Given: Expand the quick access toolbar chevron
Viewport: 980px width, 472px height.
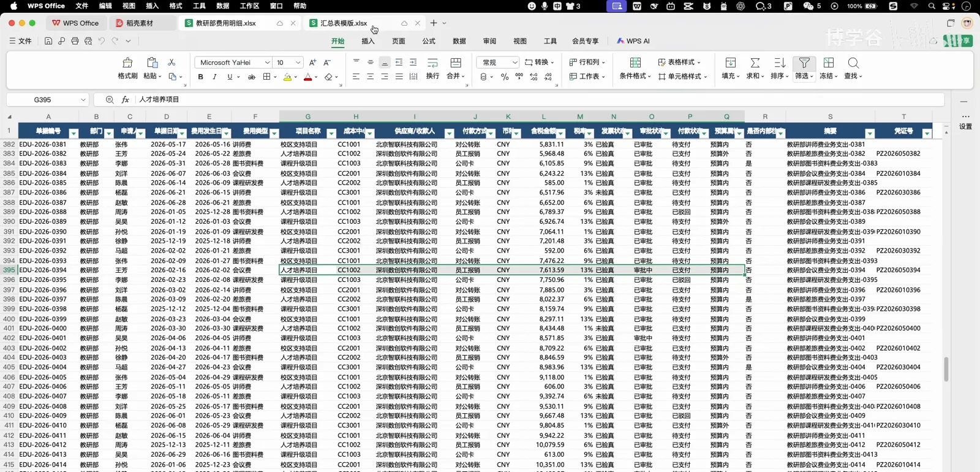Looking at the screenshot, I should (x=128, y=41).
